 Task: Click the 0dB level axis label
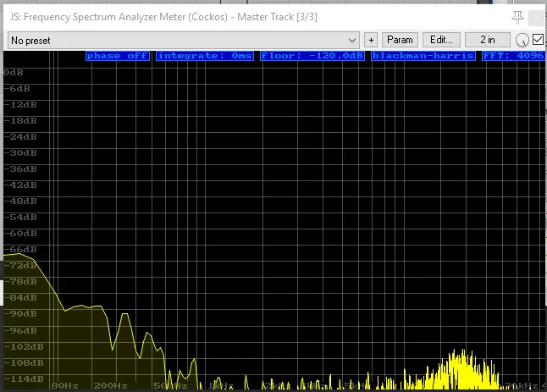coord(14,73)
